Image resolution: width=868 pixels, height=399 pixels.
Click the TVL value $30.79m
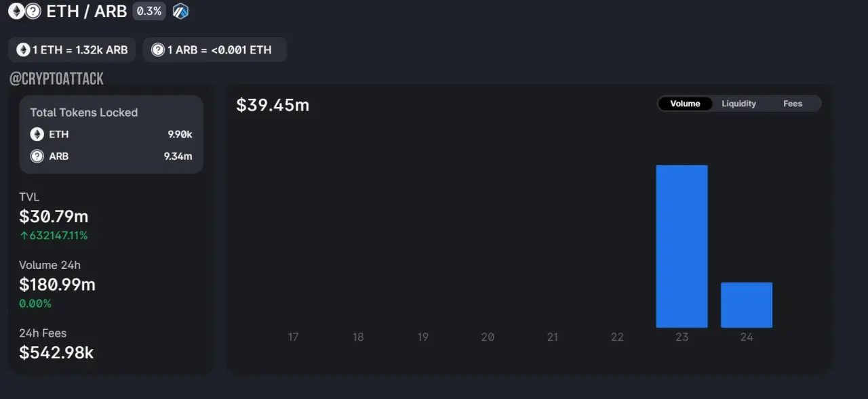tap(54, 217)
